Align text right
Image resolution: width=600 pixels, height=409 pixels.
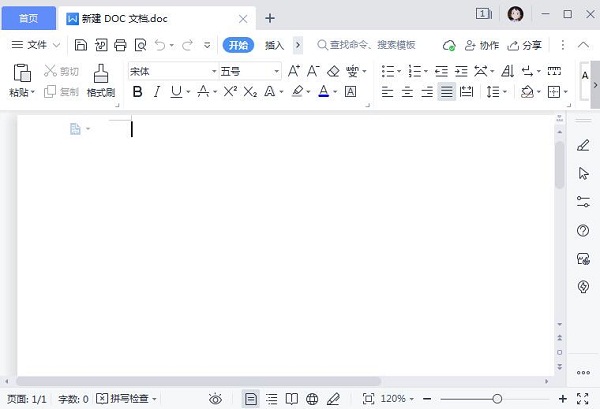click(427, 92)
